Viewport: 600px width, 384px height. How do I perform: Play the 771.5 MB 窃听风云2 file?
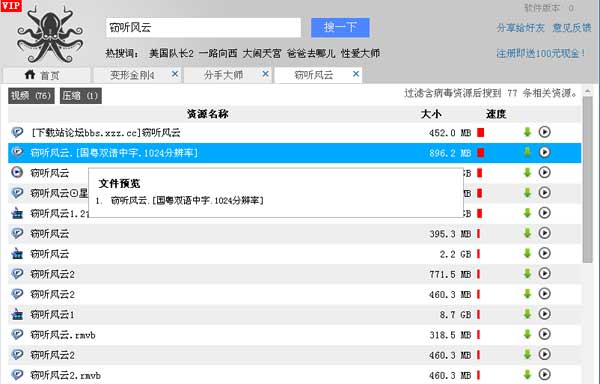tap(545, 273)
